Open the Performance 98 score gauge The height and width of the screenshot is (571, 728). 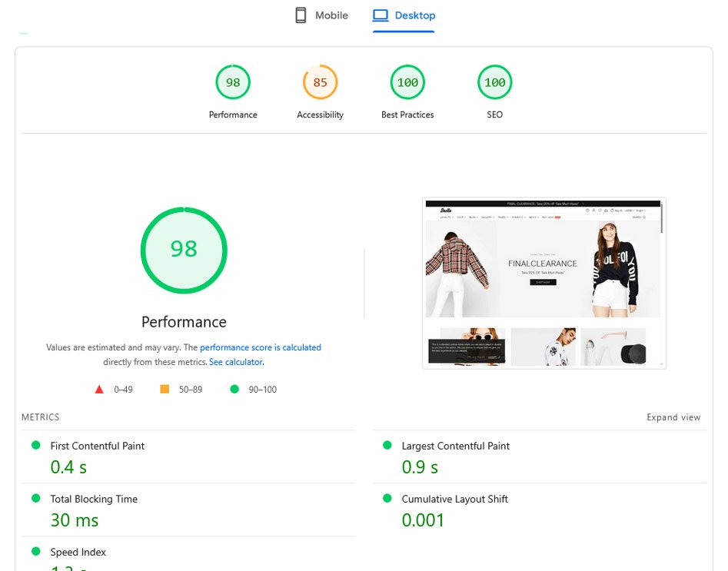(x=233, y=82)
